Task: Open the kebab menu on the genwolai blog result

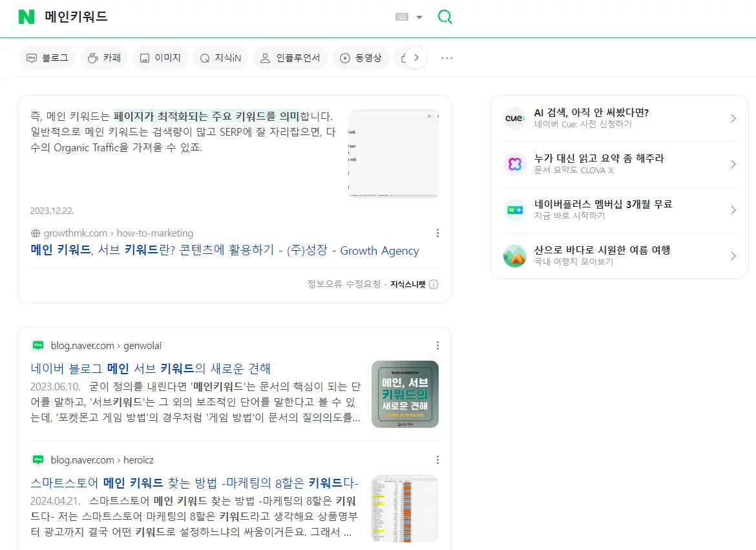Action: tap(437, 344)
